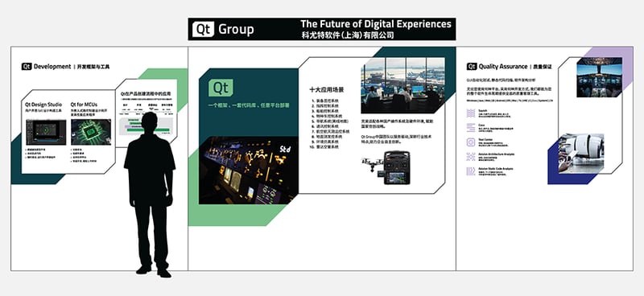Image resolution: width=644 pixels, height=296 pixels.
Task: Click the Axivion Static Code Analysis icon
Action: (x=471, y=171)
